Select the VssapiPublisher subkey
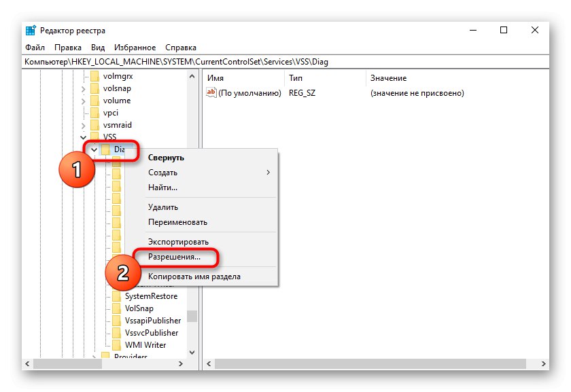The width and height of the screenshot is (571, 392). point(153,321)
